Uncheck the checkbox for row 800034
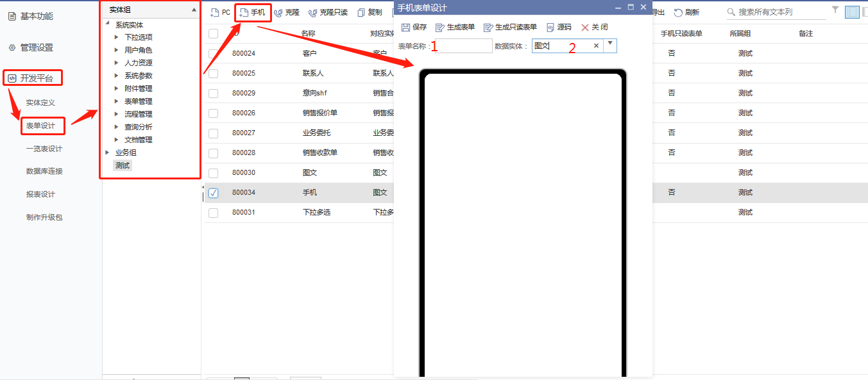This screenshot has height=380, width=868. tap(214, 193)
